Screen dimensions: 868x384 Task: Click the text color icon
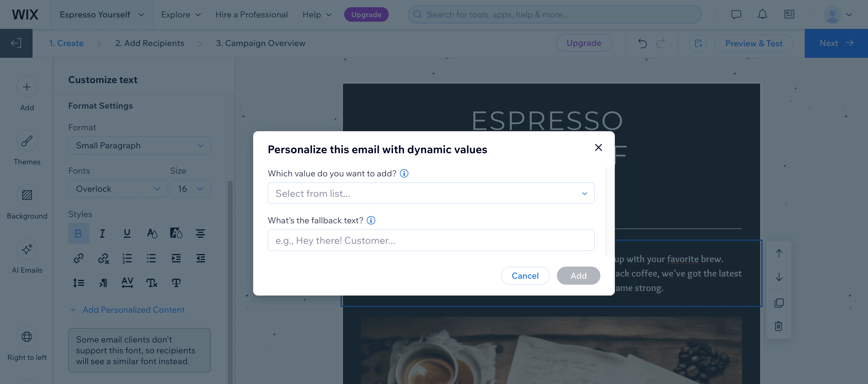[x=152, y=233]
